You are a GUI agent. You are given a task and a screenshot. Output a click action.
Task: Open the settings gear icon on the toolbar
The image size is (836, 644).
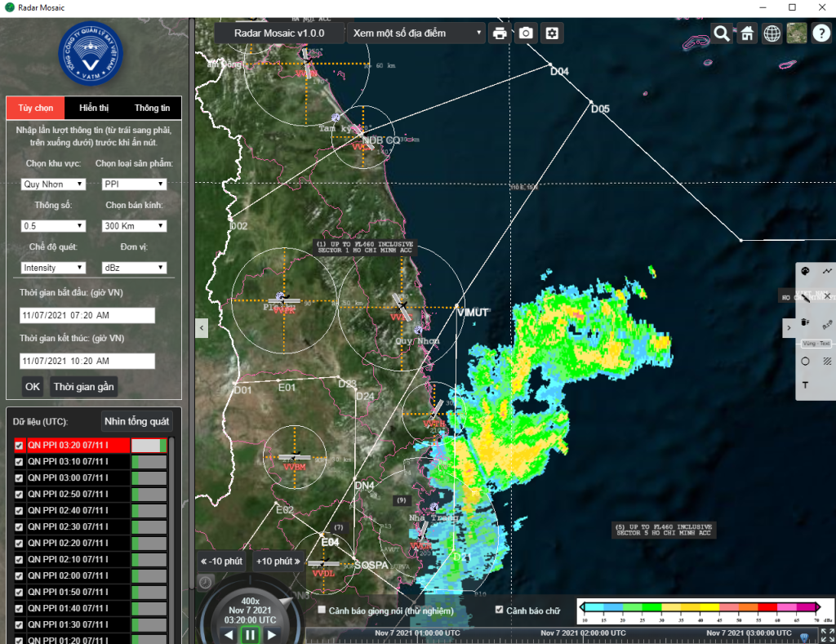coord(552,33)
